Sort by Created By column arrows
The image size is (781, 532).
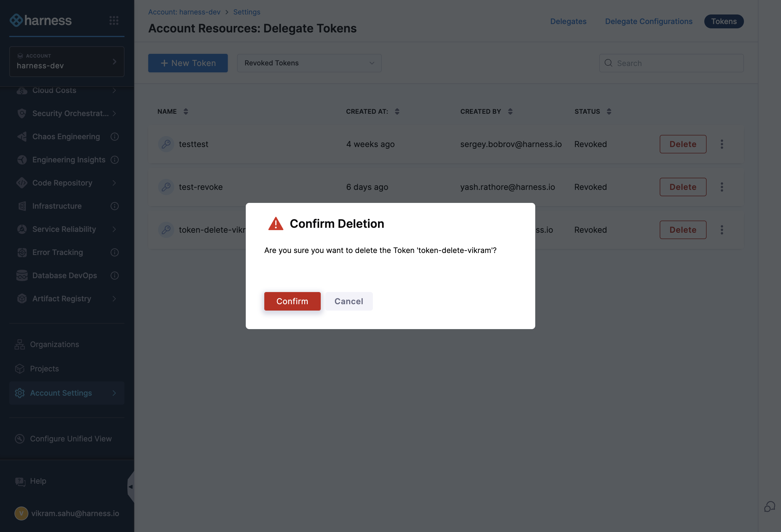click(510, 111)
